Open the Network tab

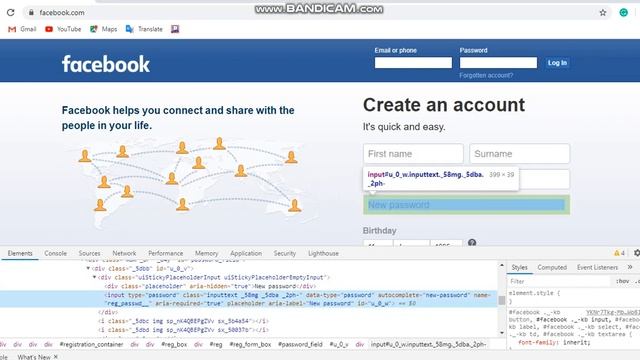124,253
